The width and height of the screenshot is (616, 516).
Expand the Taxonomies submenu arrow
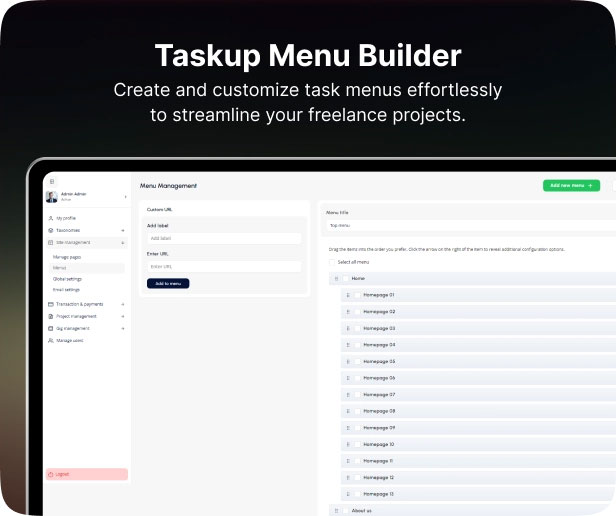pos(123,230)
